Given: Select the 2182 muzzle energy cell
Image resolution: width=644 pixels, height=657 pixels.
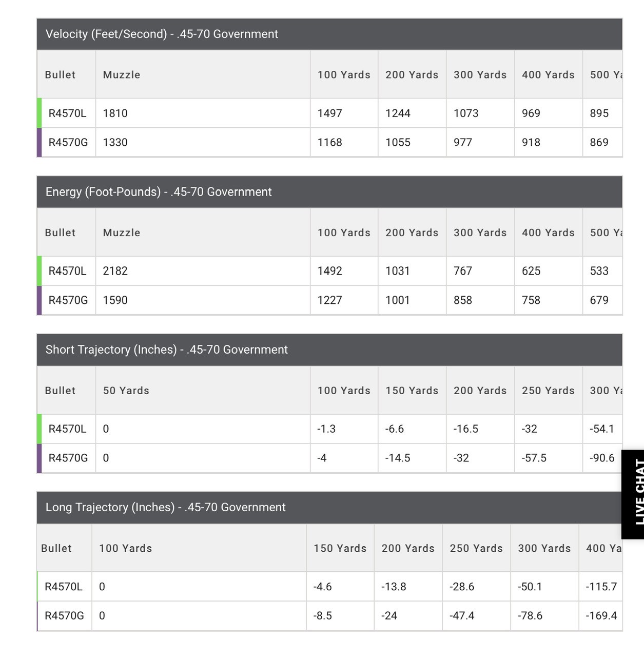Looking at the screenshot, I should point(115,271).
